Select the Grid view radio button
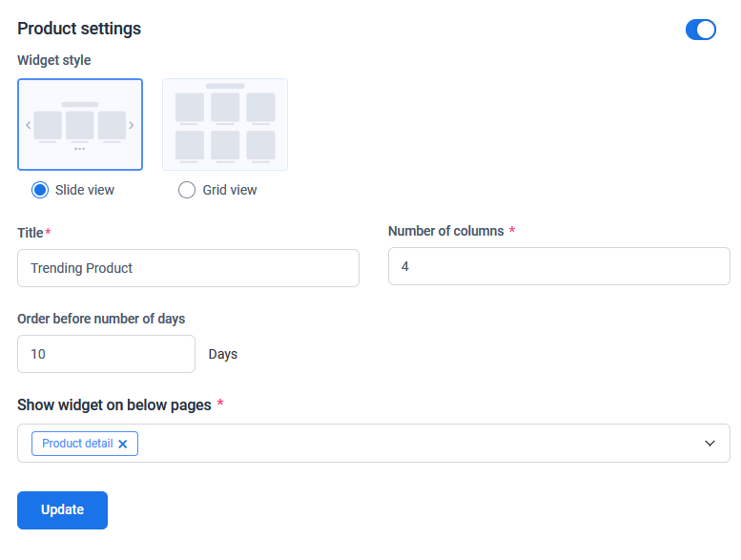Image resolution: width=741 pixels, height=560 pixels. 187,190
